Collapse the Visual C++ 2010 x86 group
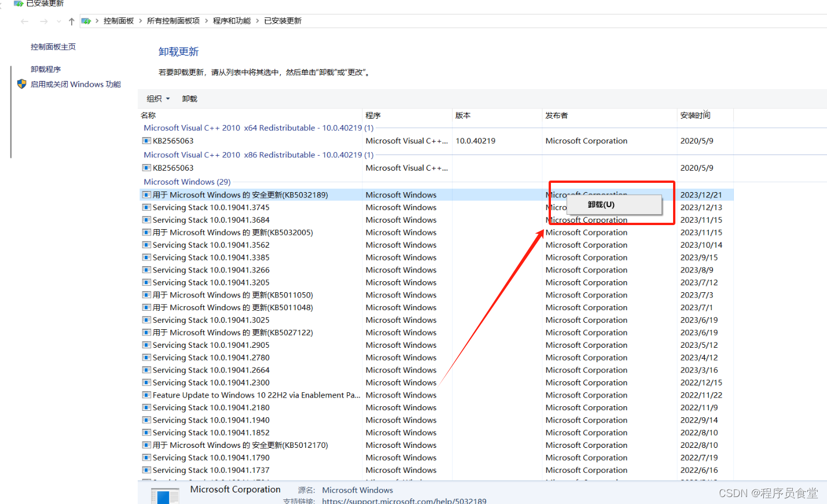Image resolution: width=827 pixels, height=504 pixels. 259,155
